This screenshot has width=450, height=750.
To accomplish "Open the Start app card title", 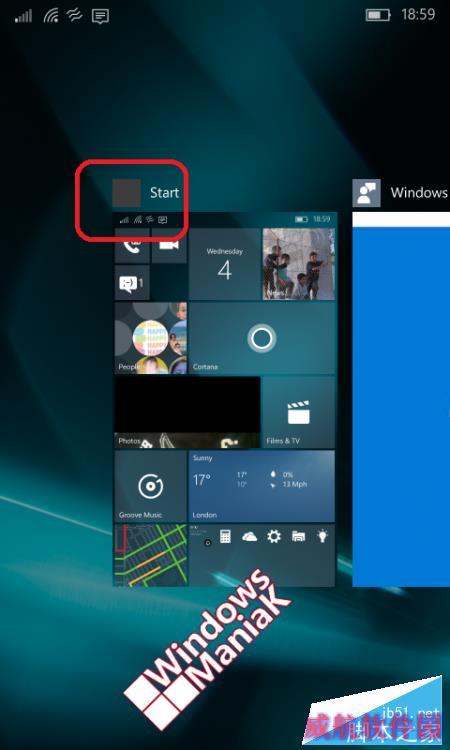I will pos(164,193).
